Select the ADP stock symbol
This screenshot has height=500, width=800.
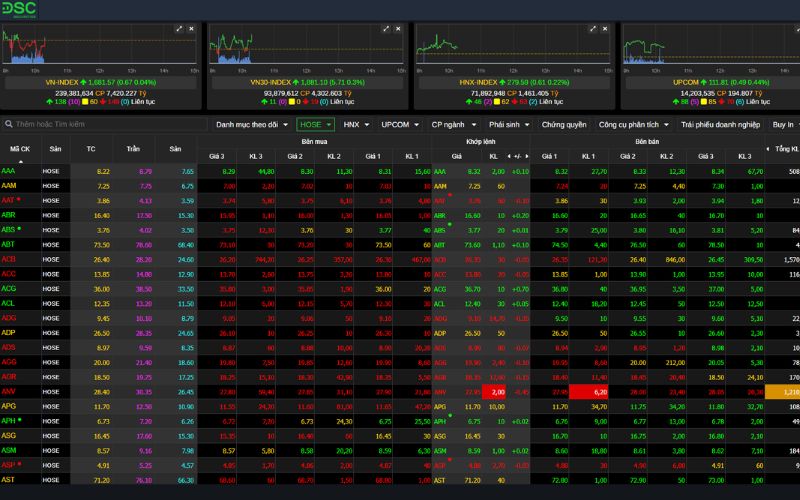tap(8, 333)
